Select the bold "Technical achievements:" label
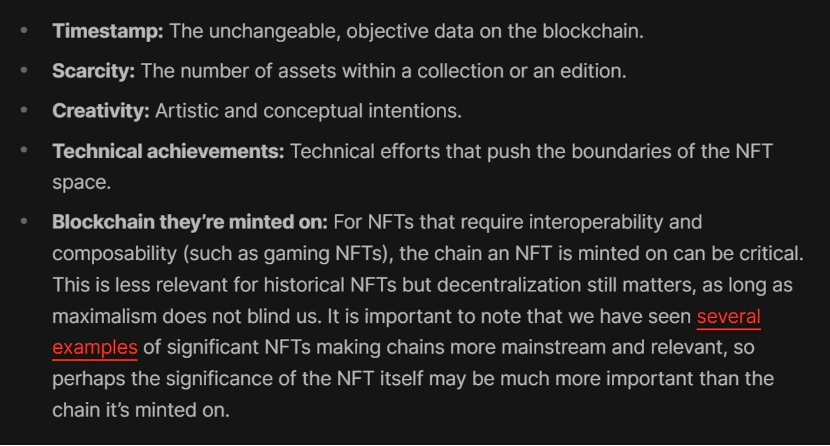Screen dimensions: 830x446 168,151
